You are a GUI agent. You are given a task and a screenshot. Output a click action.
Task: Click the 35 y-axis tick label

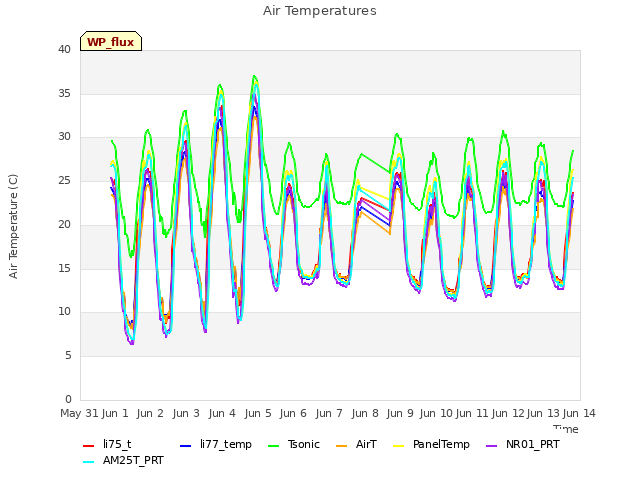[64, 93]
